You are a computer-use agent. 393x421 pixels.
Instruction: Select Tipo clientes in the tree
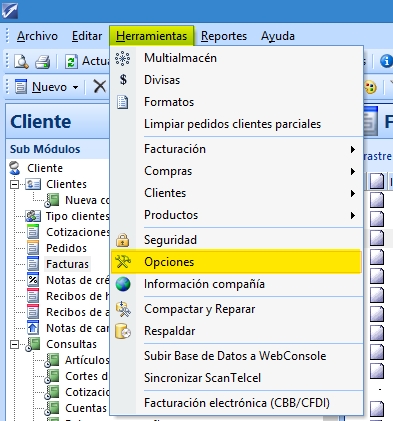click(77, 216)
